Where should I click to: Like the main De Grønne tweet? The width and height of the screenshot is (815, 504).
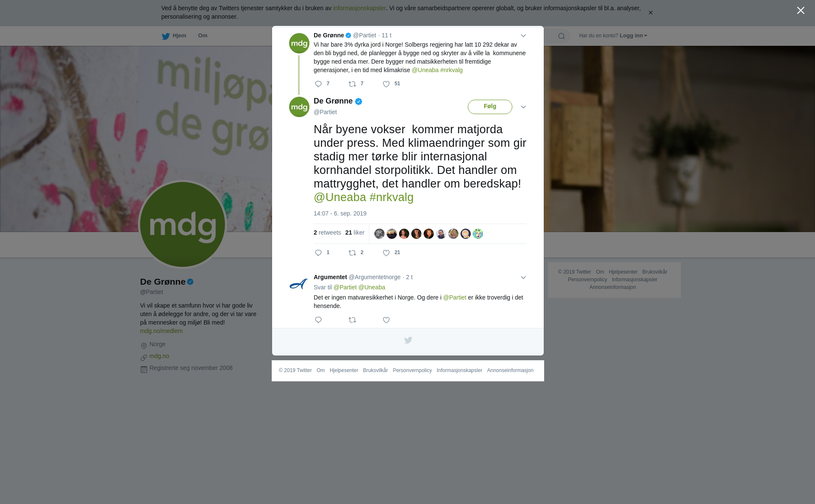[x=386, y=253]
